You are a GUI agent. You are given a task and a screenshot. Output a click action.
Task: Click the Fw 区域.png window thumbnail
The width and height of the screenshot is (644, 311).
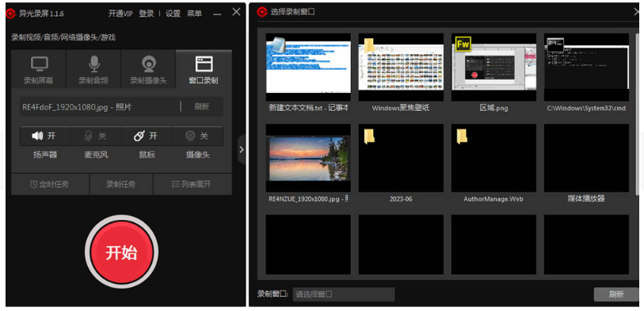click(x=493, y=67)
